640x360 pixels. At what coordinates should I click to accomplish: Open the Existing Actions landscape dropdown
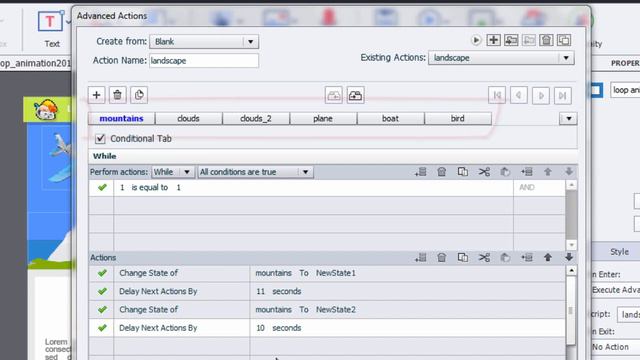[501, 58]
